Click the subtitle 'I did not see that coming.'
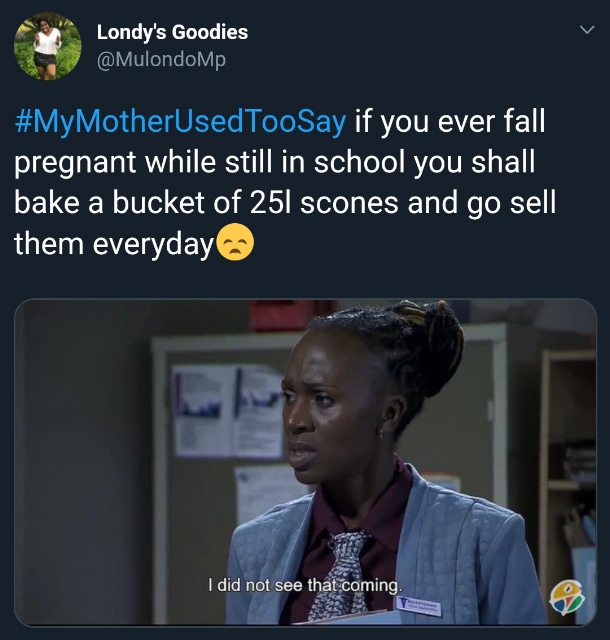Viewport: 610px width, 640px height. [305, 585]
